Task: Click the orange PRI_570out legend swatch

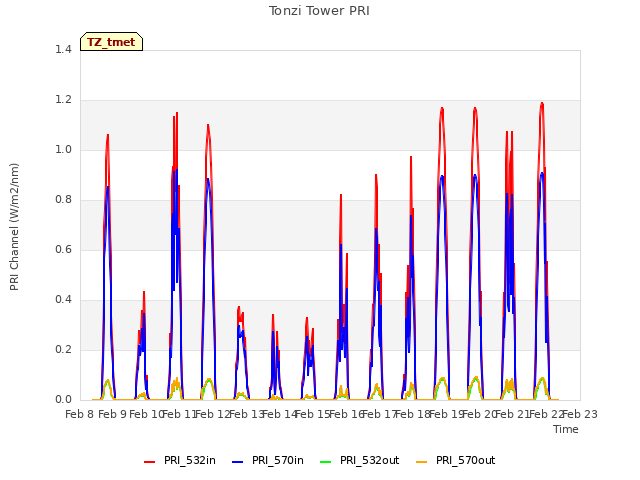Action: coord(422,462)
